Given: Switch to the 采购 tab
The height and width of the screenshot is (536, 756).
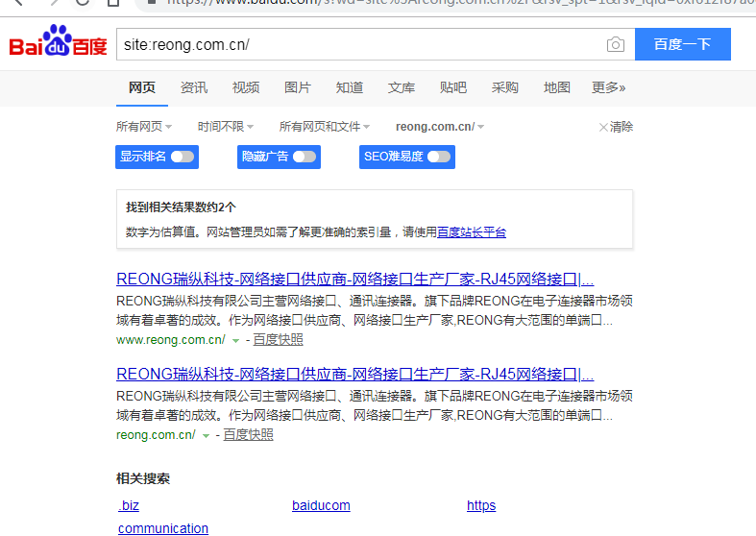Looking at the screenshot, I should tap(505, 87).
